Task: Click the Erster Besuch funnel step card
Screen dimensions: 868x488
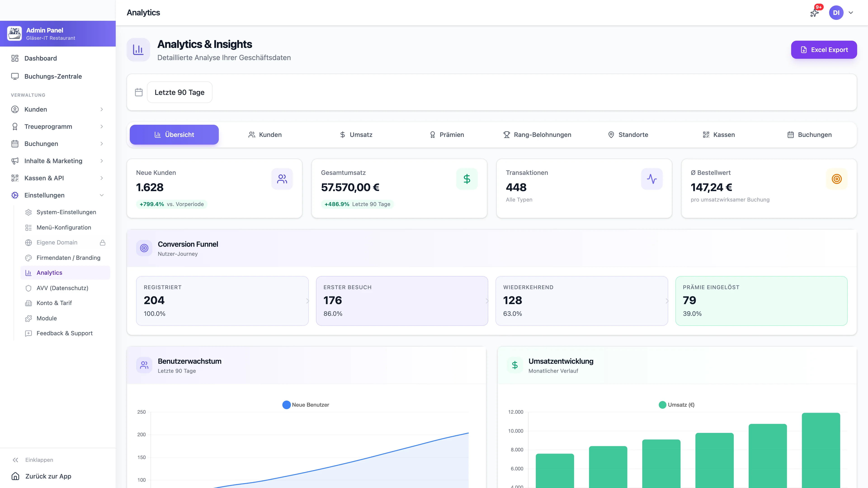Action: [402, 301]
